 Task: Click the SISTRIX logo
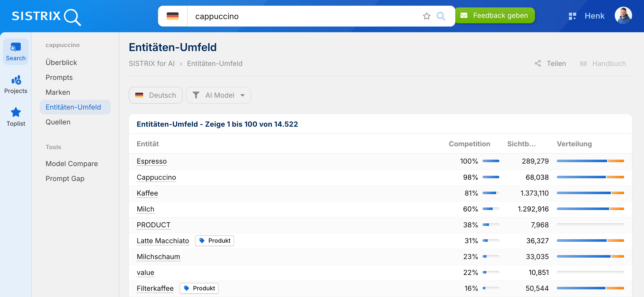click(x=46, y=17)
